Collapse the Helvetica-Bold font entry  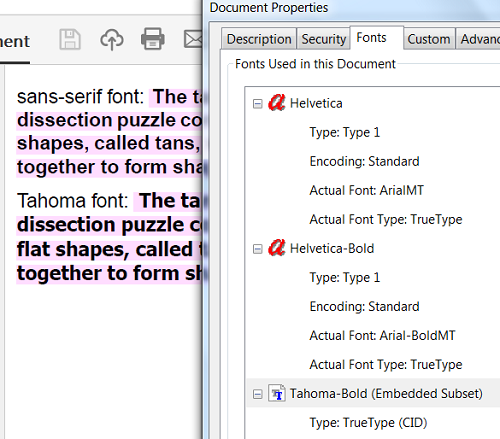point(257,249)
